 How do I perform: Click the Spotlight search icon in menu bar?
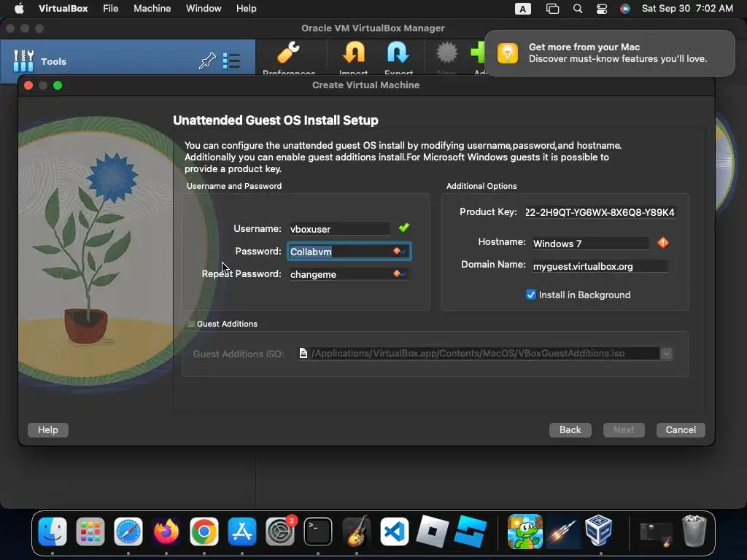(x=578, y=9)
